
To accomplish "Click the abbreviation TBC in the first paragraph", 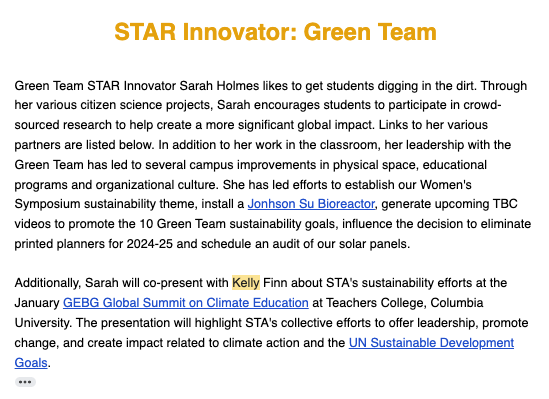I will 505,204.
